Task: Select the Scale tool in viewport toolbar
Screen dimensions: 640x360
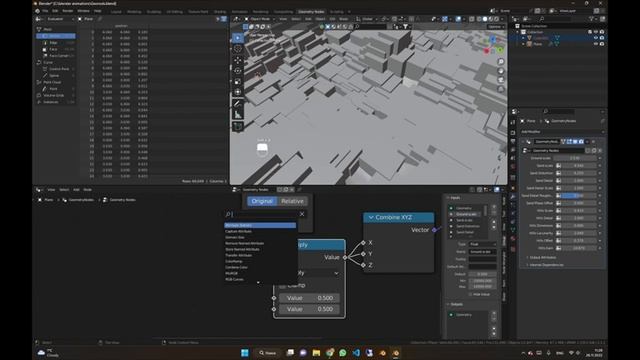Action: [238, 82]
